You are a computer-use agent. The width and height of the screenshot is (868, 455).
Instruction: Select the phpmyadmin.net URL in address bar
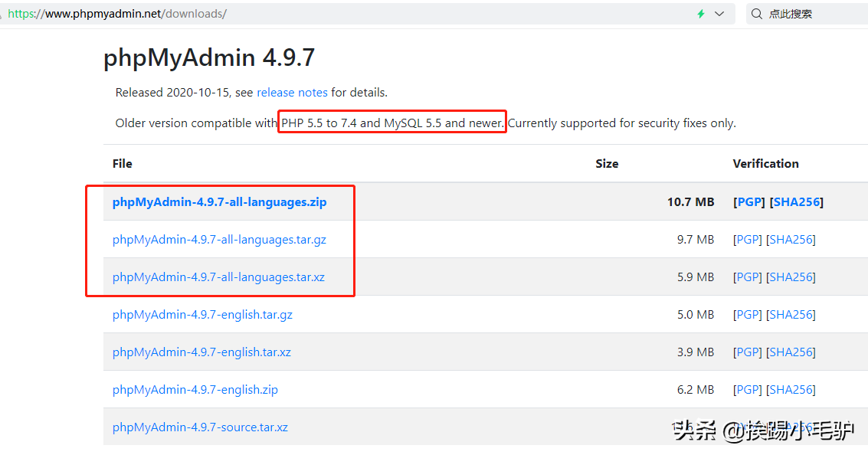(116, 14)
